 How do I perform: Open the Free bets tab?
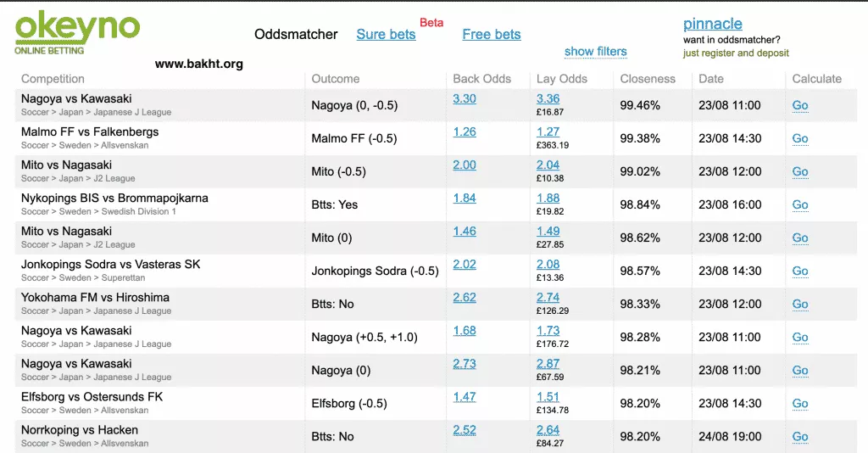pos(492,35)
